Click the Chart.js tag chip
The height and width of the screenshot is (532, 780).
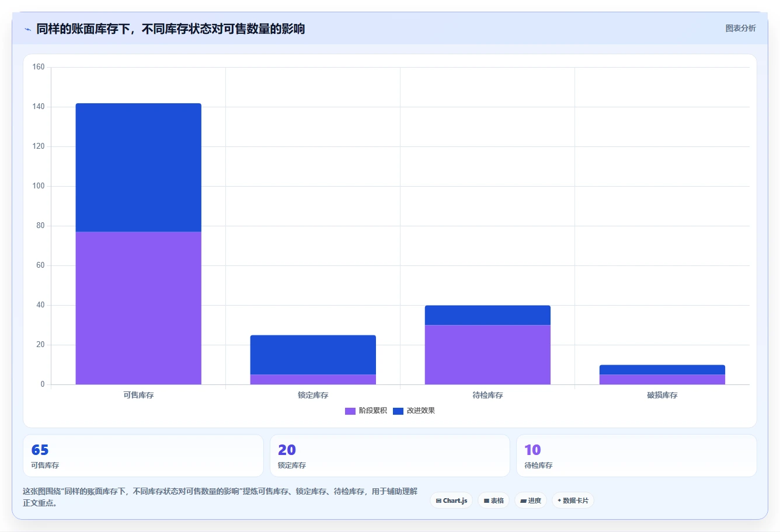tap(451, 501)
